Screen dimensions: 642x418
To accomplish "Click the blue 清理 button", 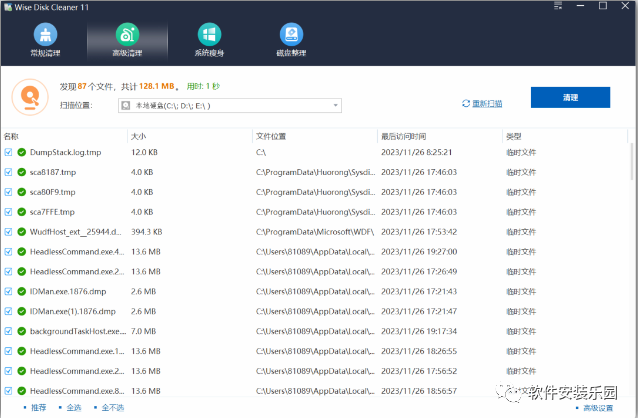I will tap(570, 98).
